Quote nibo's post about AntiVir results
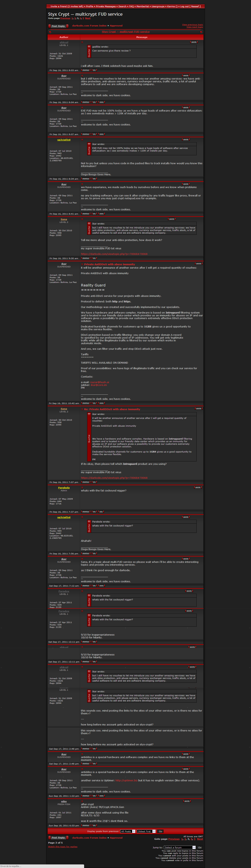 [x=186, y=801]
